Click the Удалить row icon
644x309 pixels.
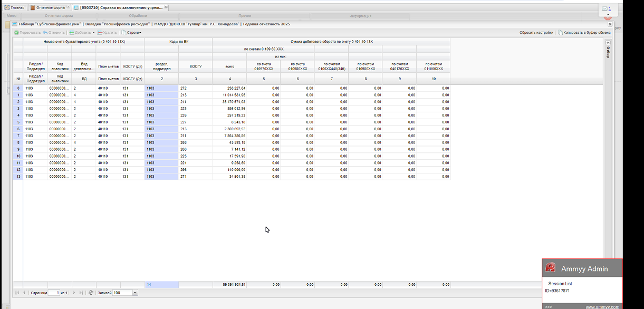pyautogui.click(x=100, y=33)
